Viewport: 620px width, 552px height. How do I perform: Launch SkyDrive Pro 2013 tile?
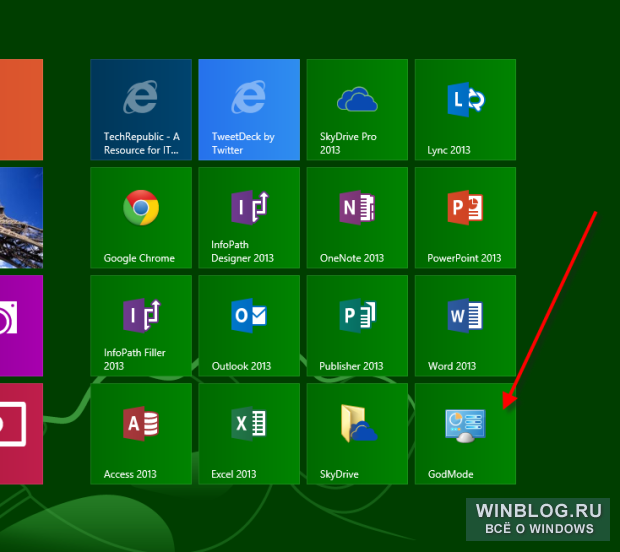(x=357, y=110)
